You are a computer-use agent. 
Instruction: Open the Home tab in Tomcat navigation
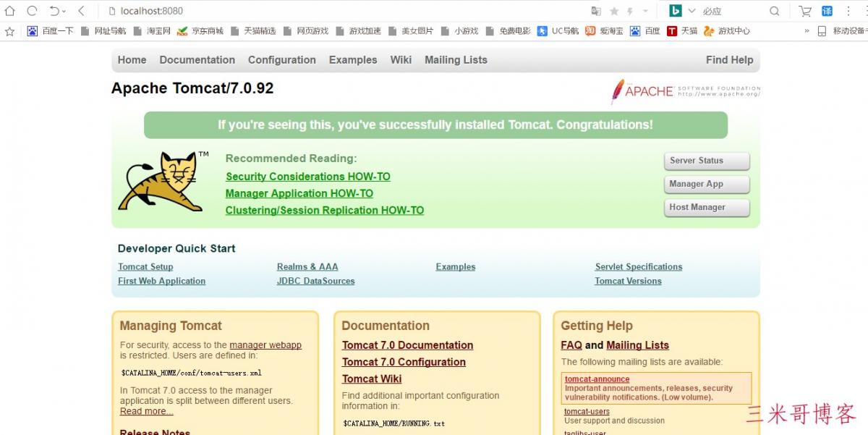tap(132, 60)
